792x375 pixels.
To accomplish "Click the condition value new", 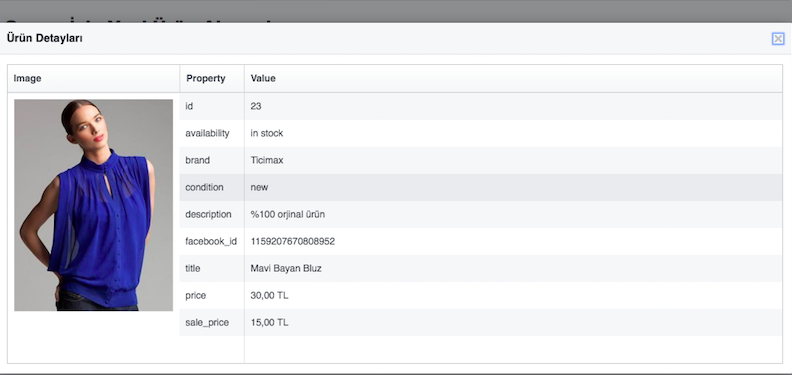I will [x=259, y=188].
